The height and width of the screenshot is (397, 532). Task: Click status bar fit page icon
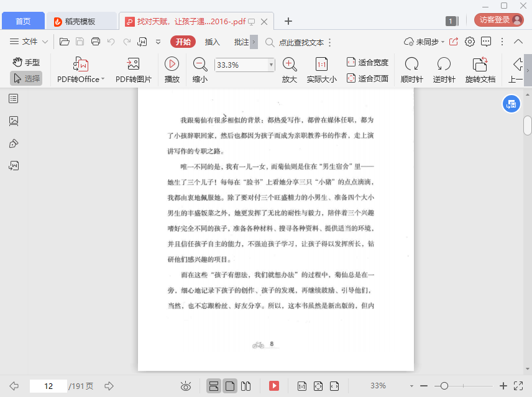(x=318, y=386)
